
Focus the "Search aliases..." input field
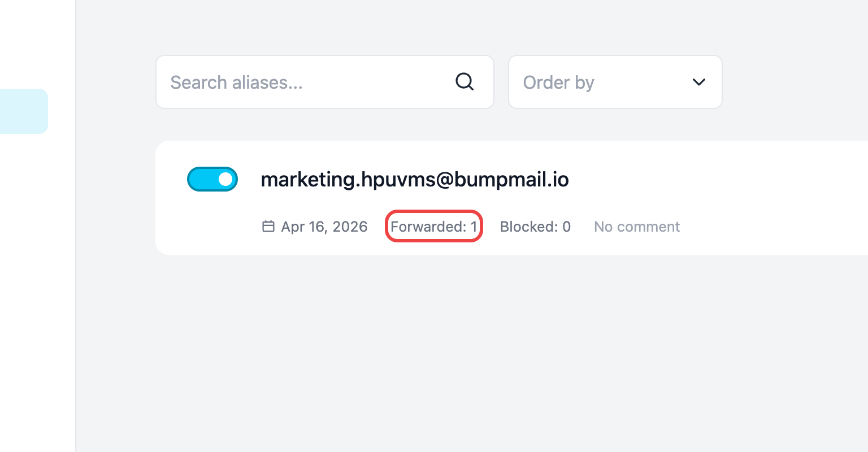[305, 82]
